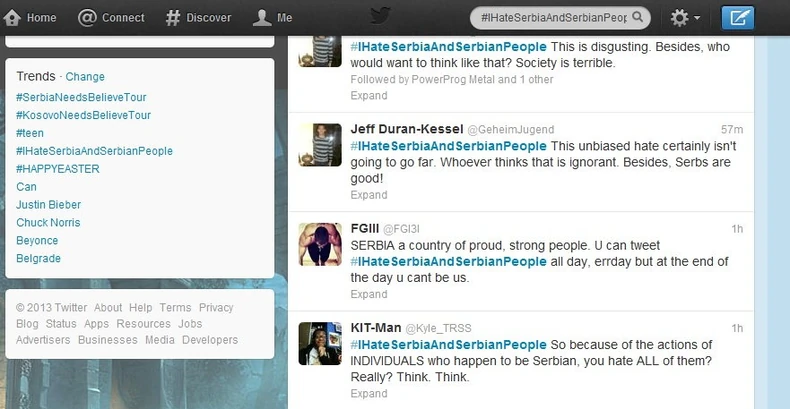Expand Jeff Duran-Kessel's 57m tweet

[x=369, y=195]
